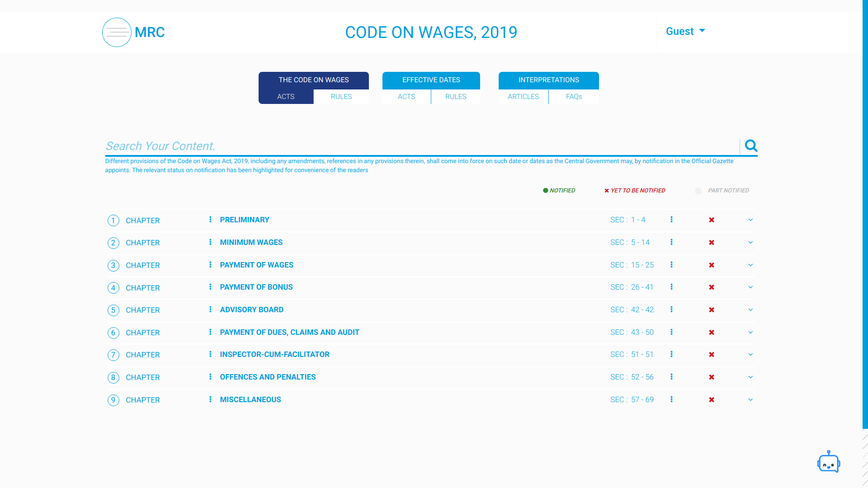Screen dimensions: 868x488
Task: Open kebab menu before PAYMENT OF DUES title
Action: point(210,332)
